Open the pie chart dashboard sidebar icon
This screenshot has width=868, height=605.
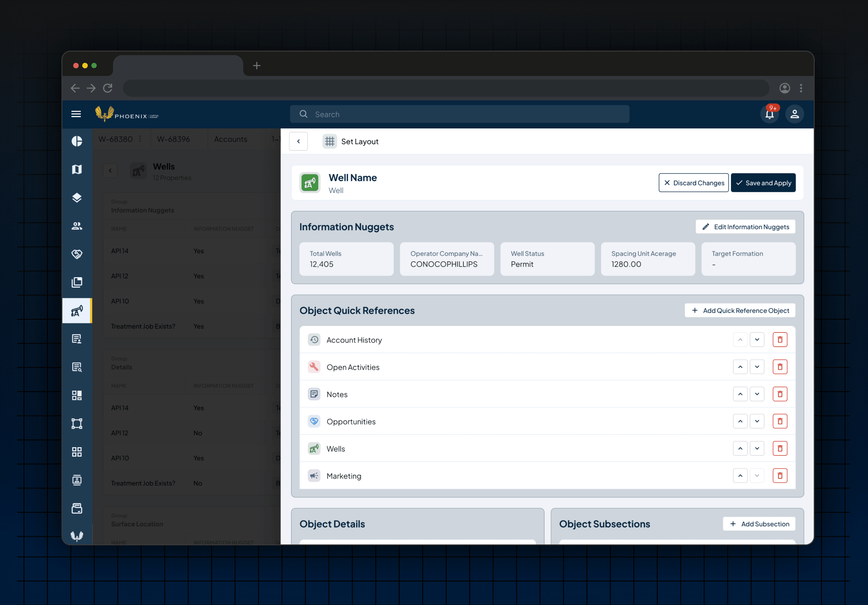pos(77,141)
